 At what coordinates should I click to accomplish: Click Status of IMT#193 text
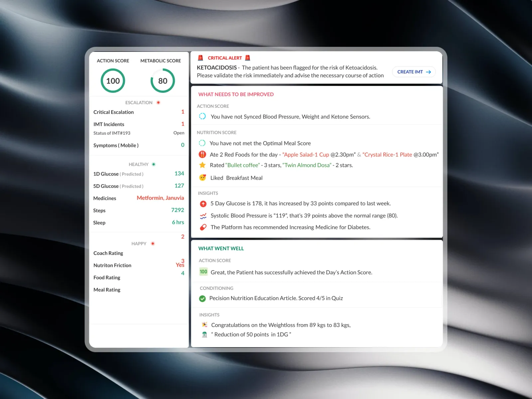pyautogui.click(x=112, y=133)
